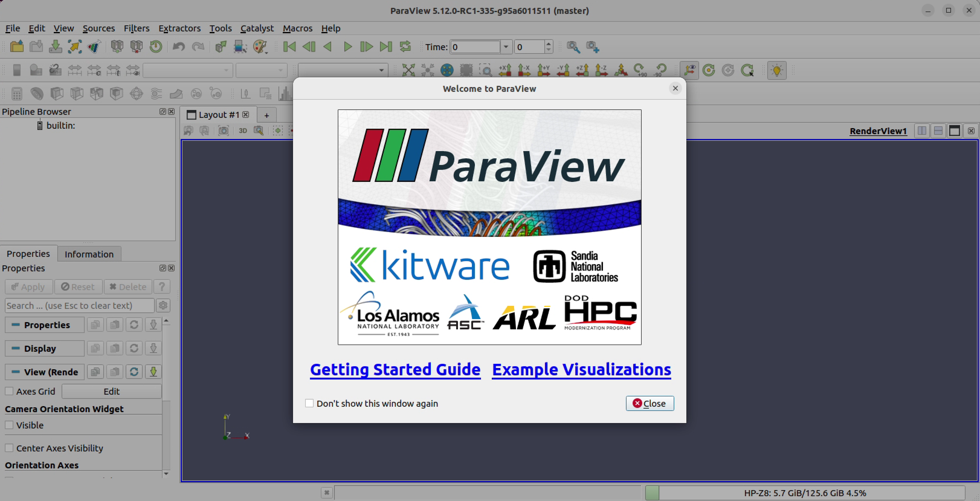The width and height of the screenshot is (980, 501).
Task: Open the File menu
Action: coord(13,28)
